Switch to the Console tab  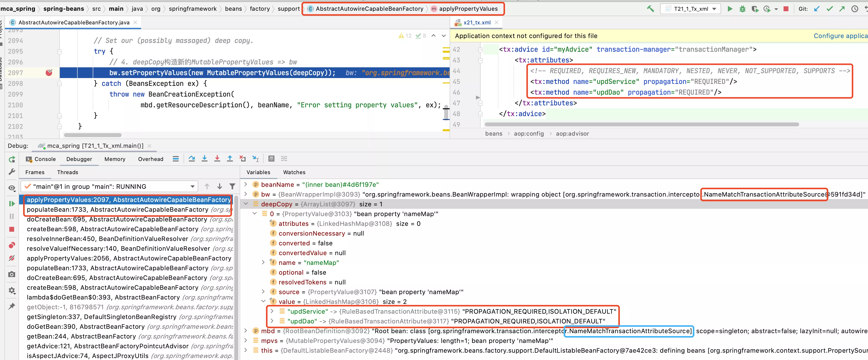click(41, 159)
